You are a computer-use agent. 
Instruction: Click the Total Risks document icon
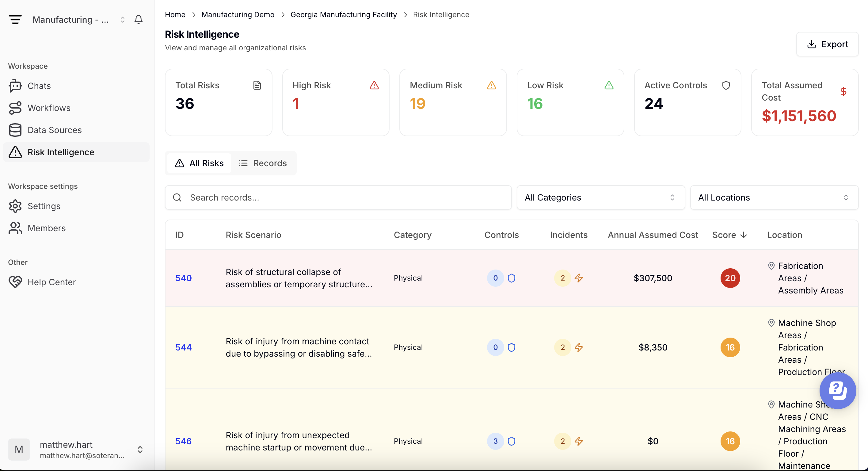(257, 85)
